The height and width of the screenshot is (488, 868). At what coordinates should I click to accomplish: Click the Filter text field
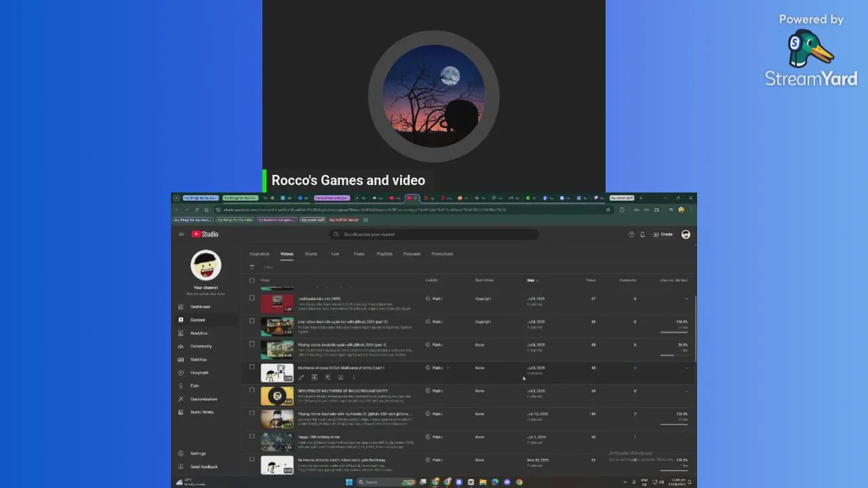coord(269,267)
